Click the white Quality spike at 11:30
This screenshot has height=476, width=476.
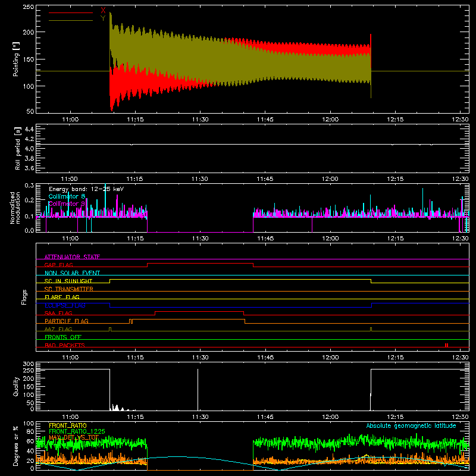[x=198, y=390]
